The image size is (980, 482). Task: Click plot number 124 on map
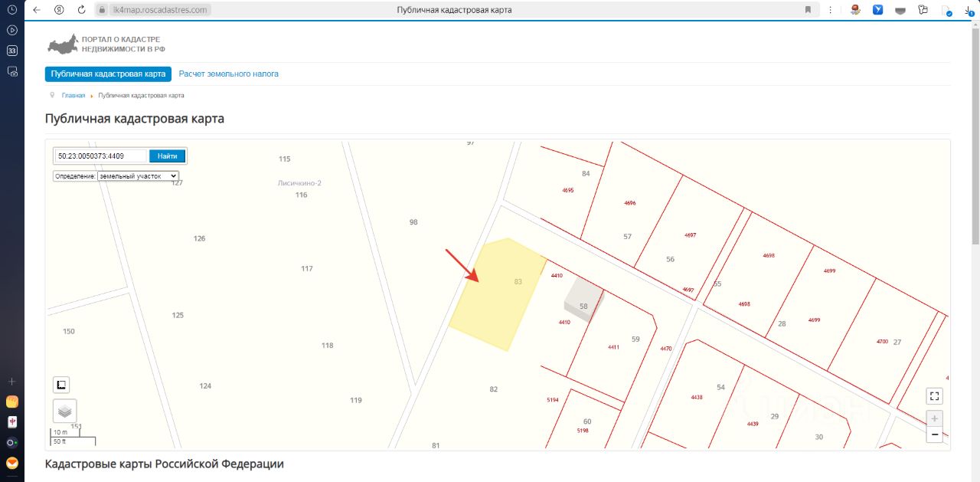point(205,385)
